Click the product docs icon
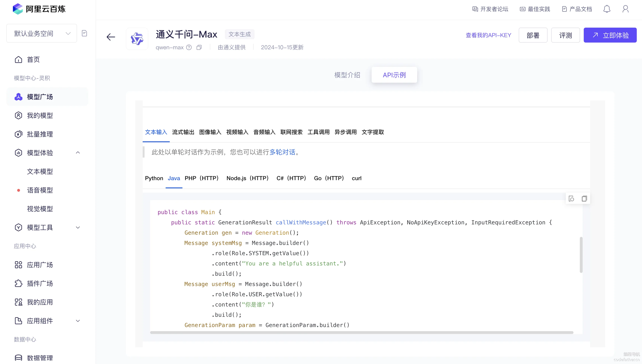642x364 pixels. click(x=564, y=9)
